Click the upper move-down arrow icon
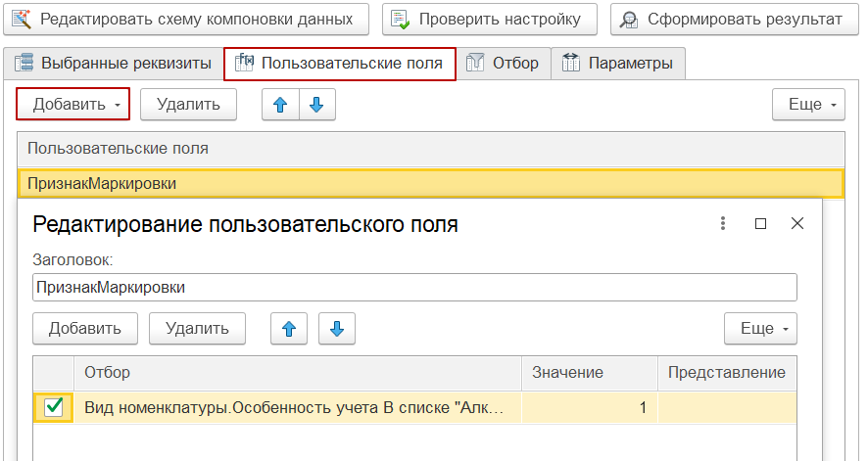 pos(315,105)
